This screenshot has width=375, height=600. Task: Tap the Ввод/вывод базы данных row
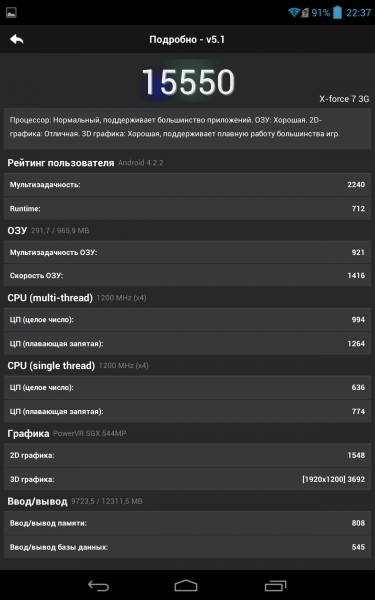[188, 547]
